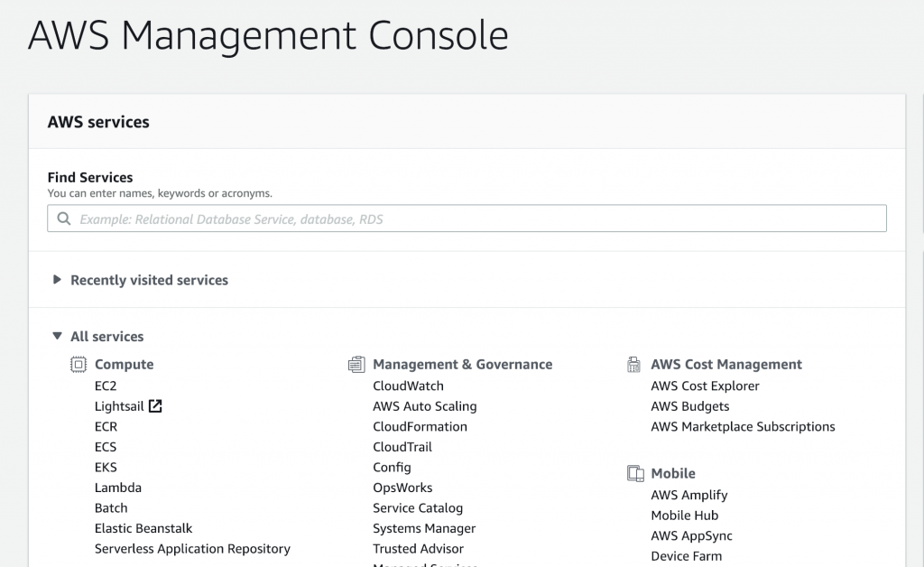This screenshot has height=567, width=924.
Task: Click the AWS Cost Management icon
Action: click(633, 365)
